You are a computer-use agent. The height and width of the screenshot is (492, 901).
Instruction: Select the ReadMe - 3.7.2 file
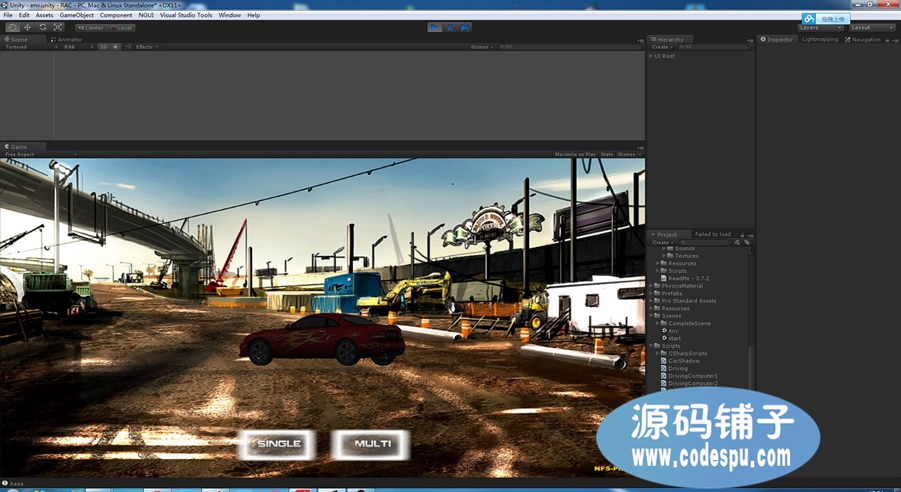(x=686, y=279)
